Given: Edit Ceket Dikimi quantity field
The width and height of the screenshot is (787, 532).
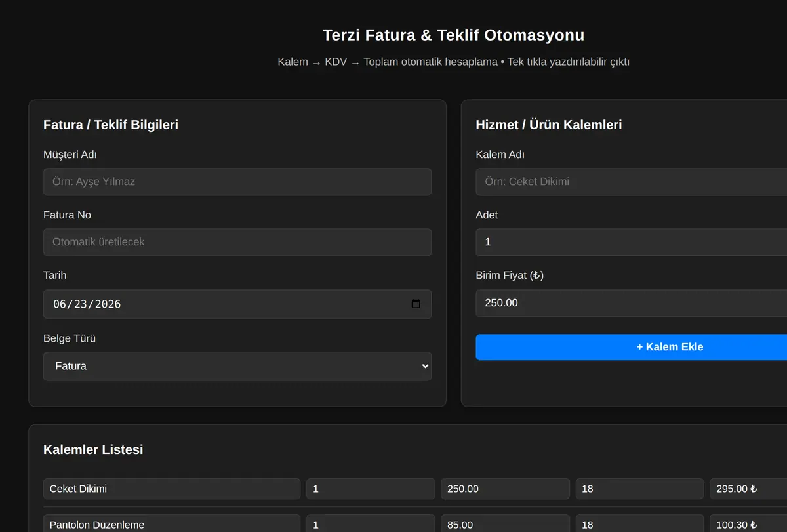Looking at the screenshot, I should point(371,489).
